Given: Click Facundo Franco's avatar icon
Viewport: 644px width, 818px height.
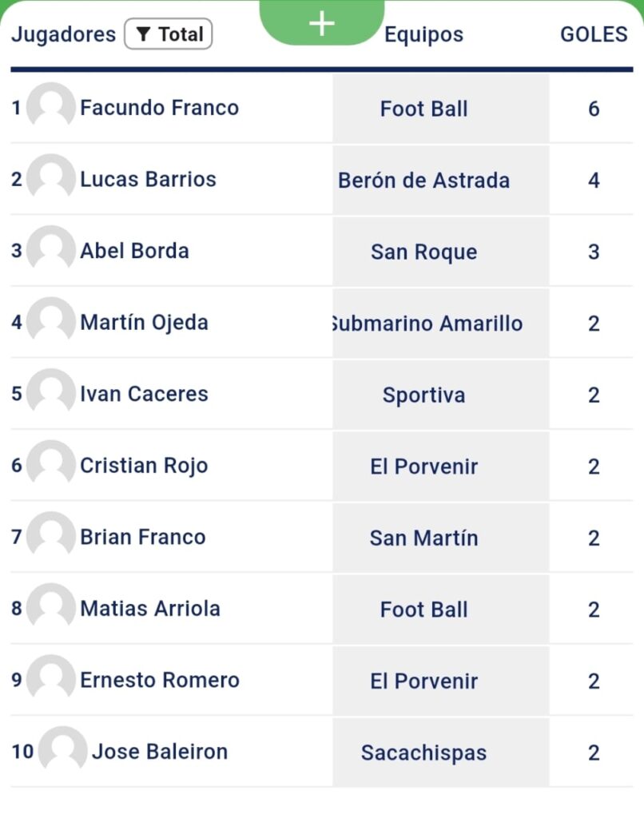Looking at the screenshot, I should (50, 106).
